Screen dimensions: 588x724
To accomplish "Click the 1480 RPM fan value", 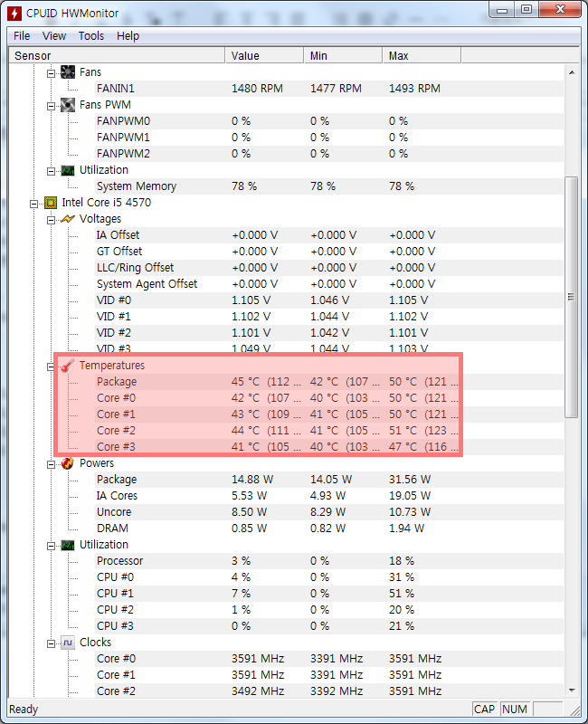I will pyautogui.click(x=257, y=89).
